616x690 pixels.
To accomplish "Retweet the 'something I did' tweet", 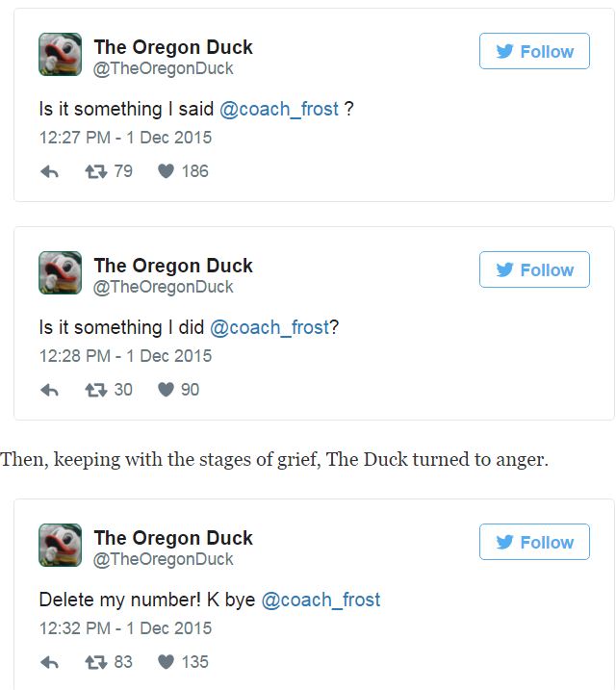I will (x=96, y=391).
